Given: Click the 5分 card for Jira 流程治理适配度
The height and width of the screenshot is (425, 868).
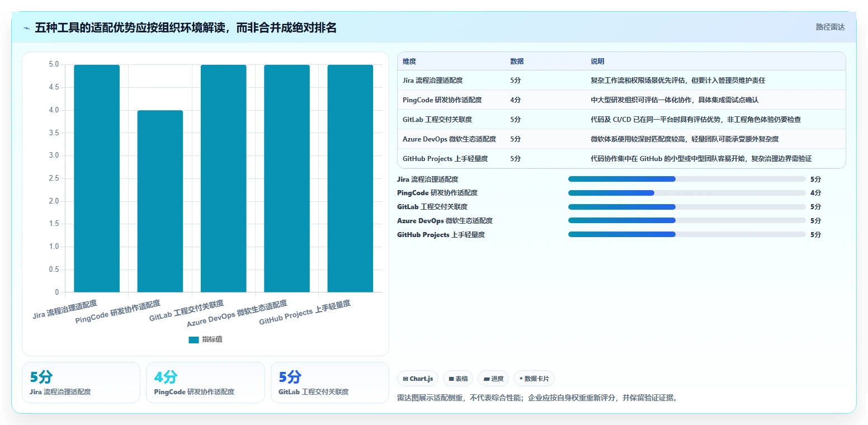Looking at the screenshot, I should [81, 382].
